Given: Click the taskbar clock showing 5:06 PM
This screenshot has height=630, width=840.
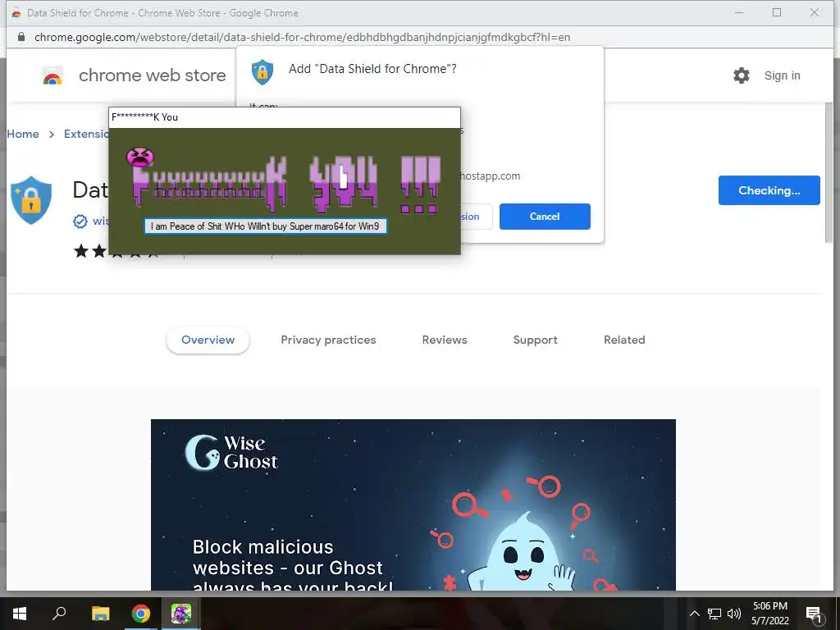Looking at the screenshot, I should (769, 614).
